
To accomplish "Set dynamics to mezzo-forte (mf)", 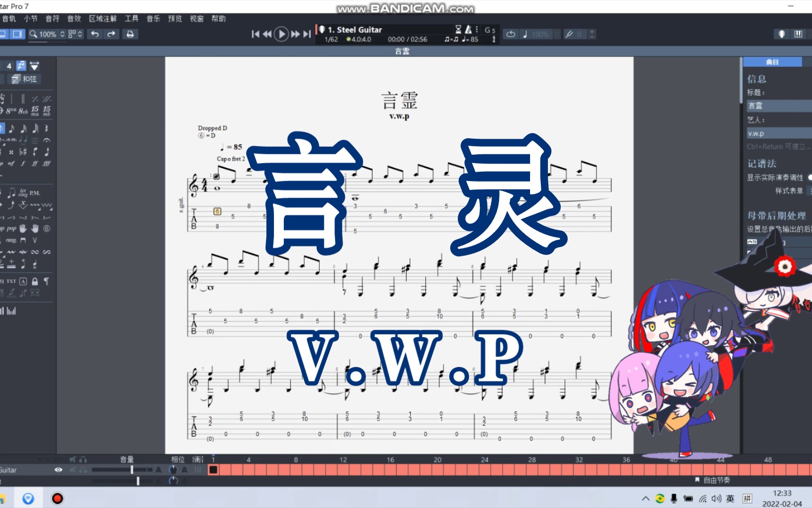I will click(x=11, y=164).
